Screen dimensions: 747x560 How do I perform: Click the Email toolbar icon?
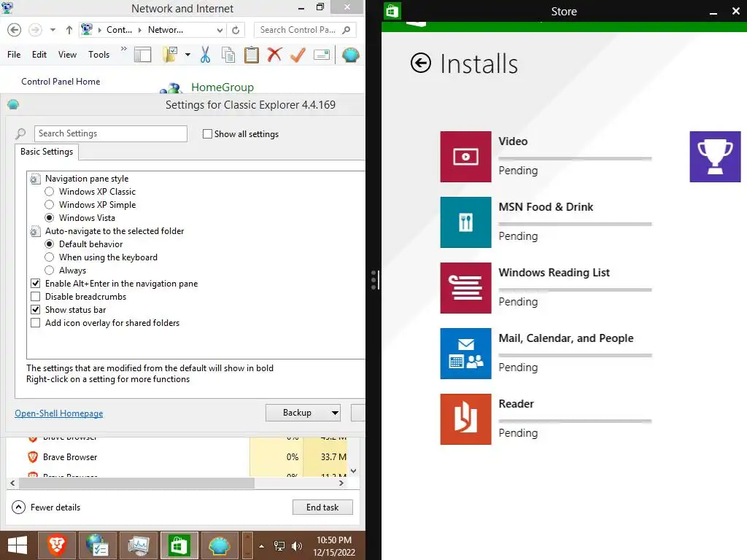(x=322, y=55)
